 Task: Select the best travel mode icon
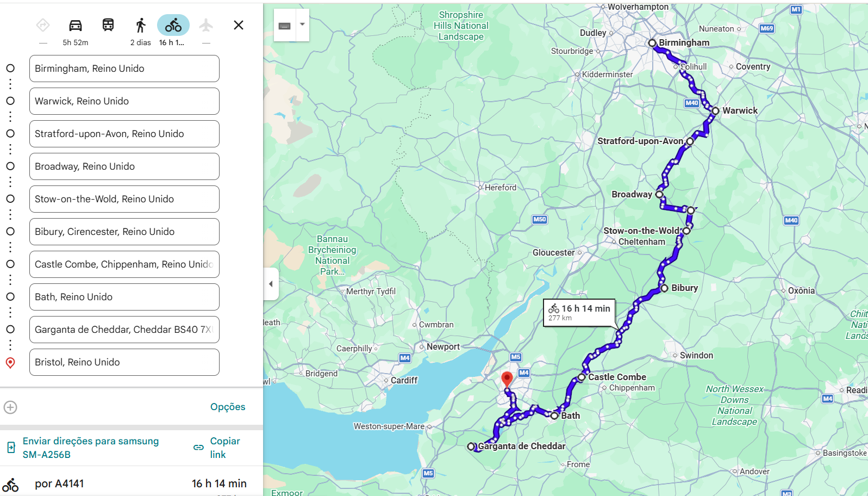(x=43, y=25)
